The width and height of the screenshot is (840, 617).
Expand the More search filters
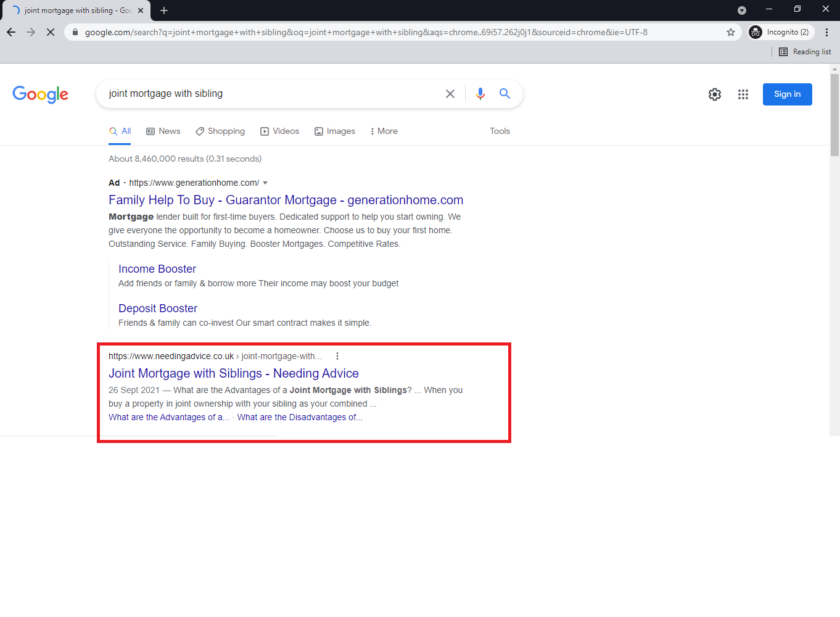(384, 131)
